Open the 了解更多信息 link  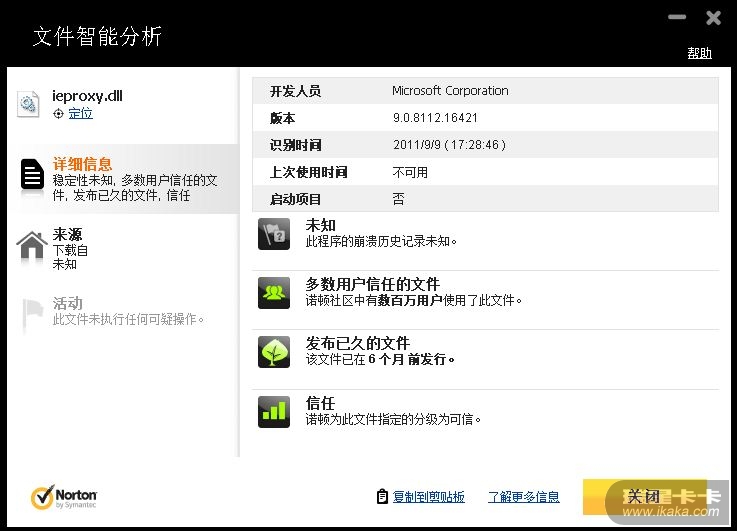[524, 497]
